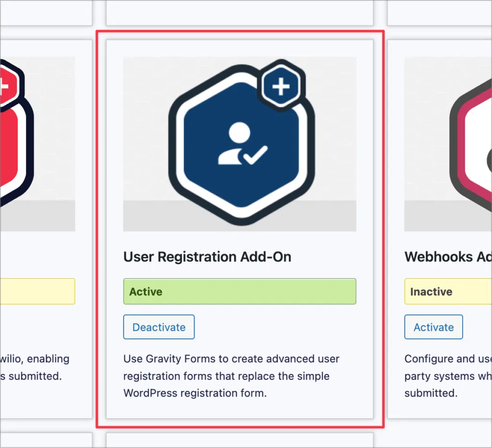Deactivate the User Registration Add-On

159,327
